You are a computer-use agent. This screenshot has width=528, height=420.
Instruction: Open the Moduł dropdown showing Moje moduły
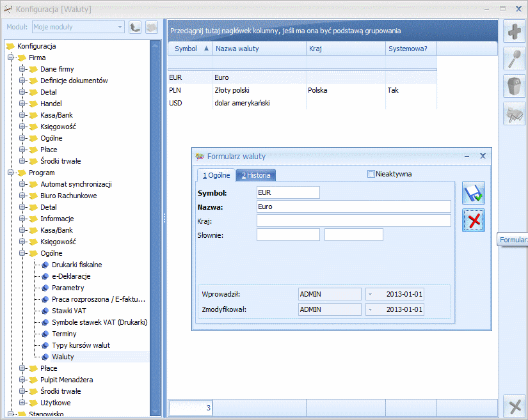point(120,27)
